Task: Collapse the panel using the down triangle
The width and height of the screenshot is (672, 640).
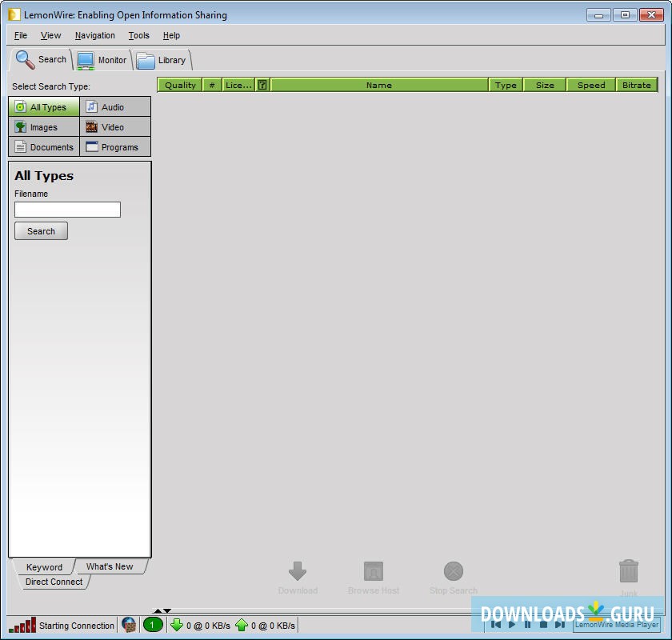Action: point(166,611)
